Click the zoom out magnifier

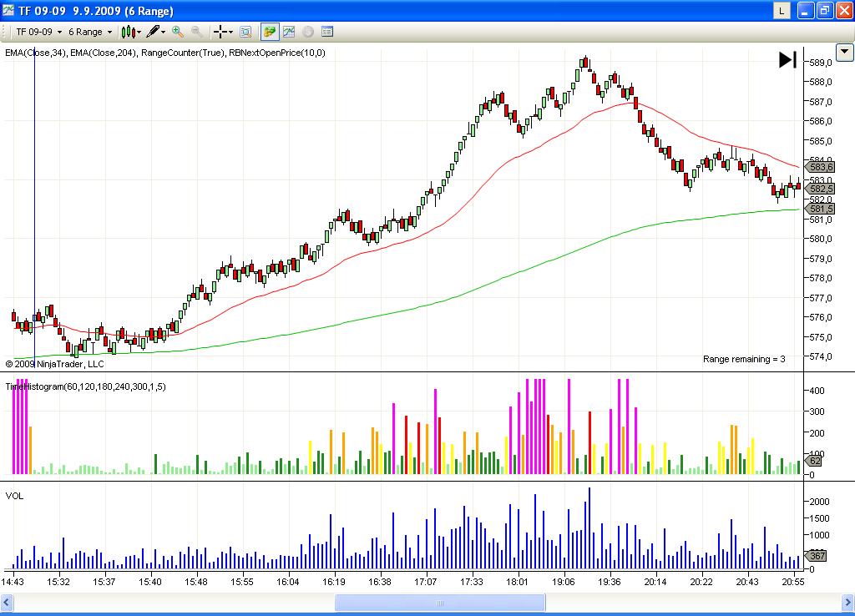(x=197, y=32)
